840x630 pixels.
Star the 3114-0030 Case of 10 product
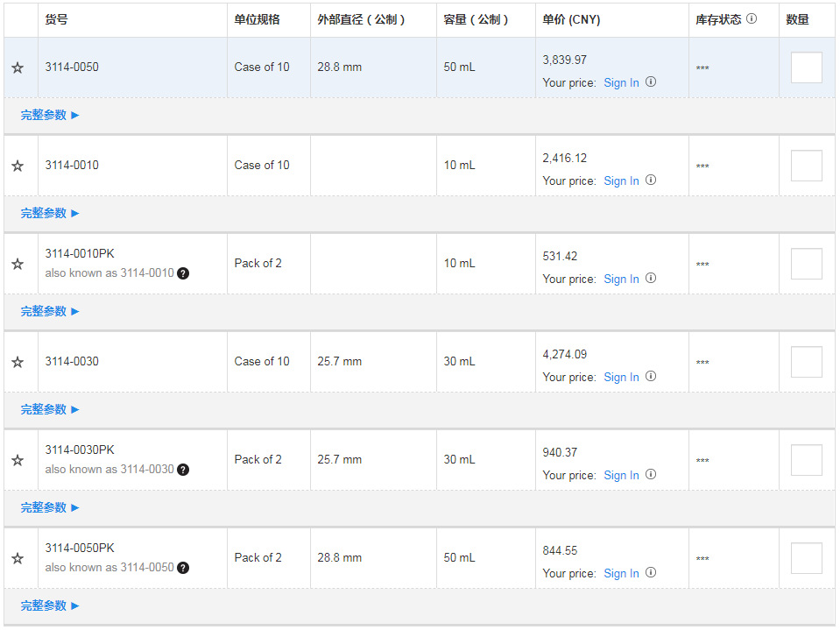(x=18, y=362)
